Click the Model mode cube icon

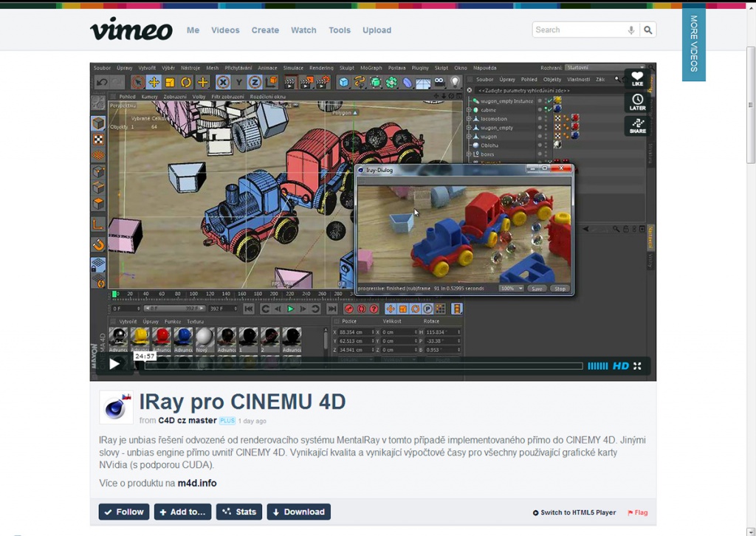[98, 123]
